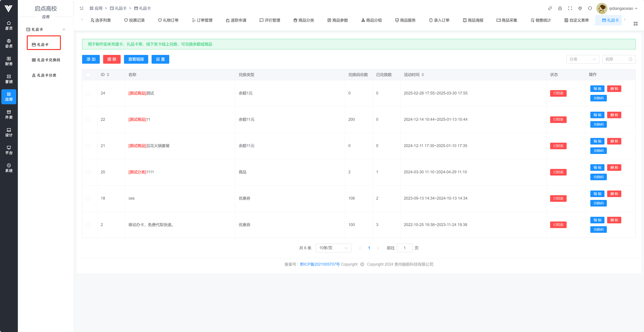Tick the checkbox for row ID 24
This screenshot has height=332, width=644.
click(x=88, y=93)
